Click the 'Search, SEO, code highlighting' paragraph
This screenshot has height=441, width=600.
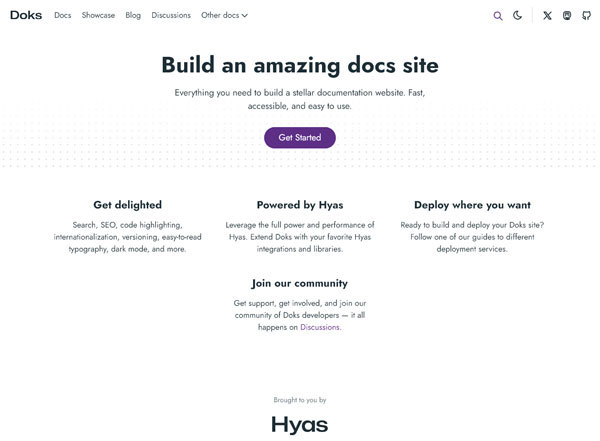pyautogui.click(x=127, y=237)
